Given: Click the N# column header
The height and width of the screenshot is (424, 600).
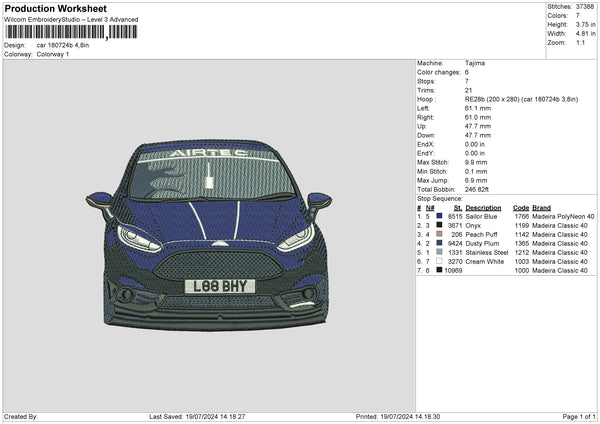Looking at the screenshot, I should [430, 208].
